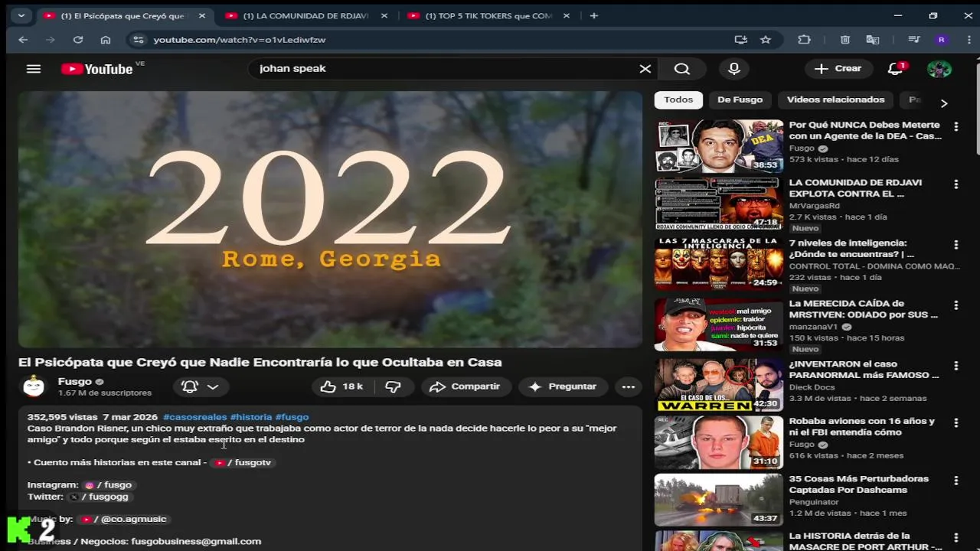Start voice search with the microphone

coord(734,69)
